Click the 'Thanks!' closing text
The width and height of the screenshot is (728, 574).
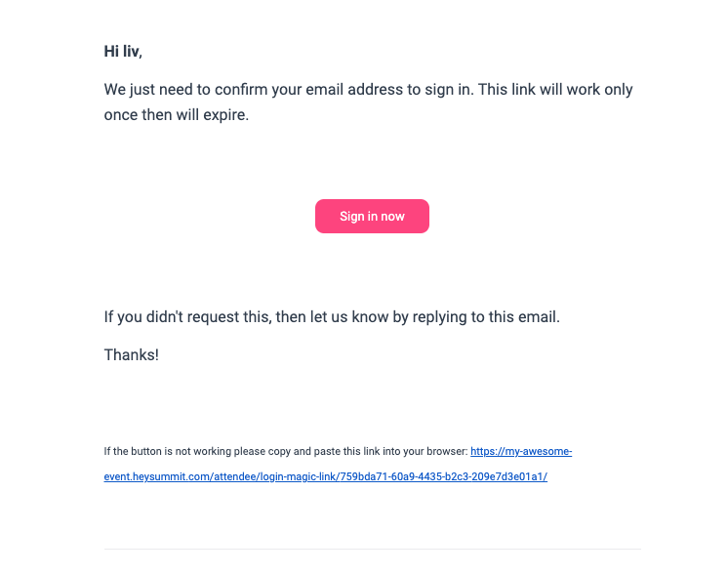pos(132,354)
